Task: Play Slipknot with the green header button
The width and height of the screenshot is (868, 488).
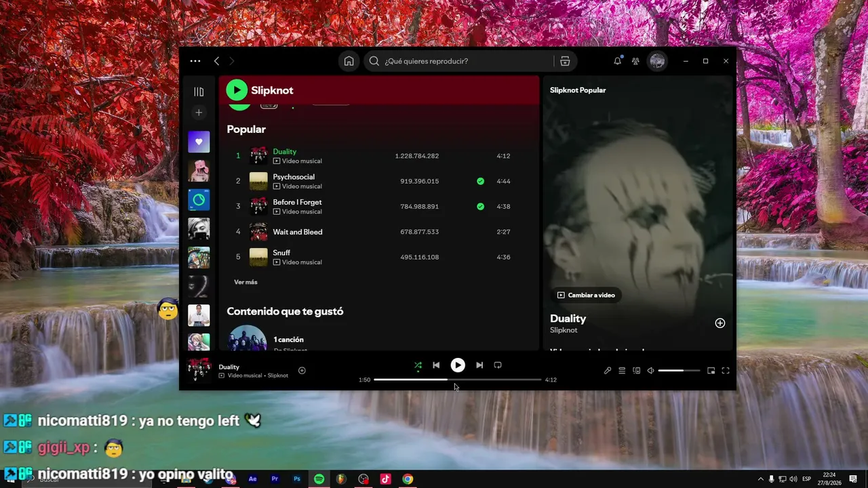Action: pyautogui.click(x=237, y=90)
